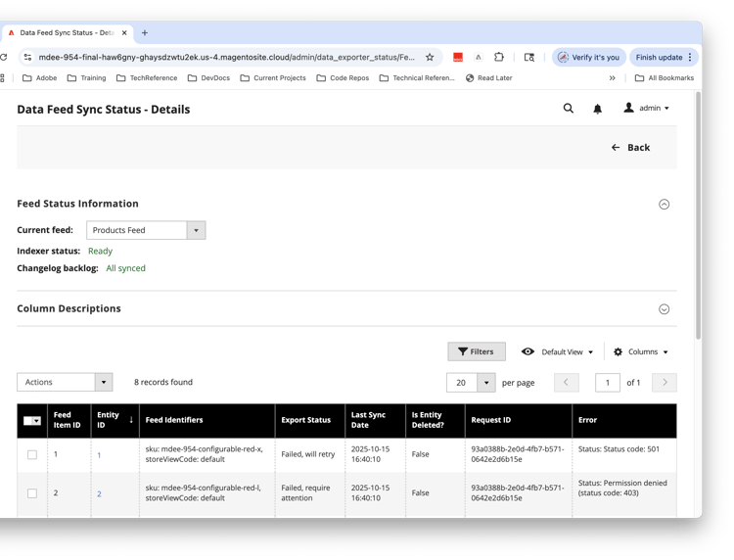Open the browser extensions puzzle icon
The width and height of the screenshot is (734, 560).
(499, 57)
